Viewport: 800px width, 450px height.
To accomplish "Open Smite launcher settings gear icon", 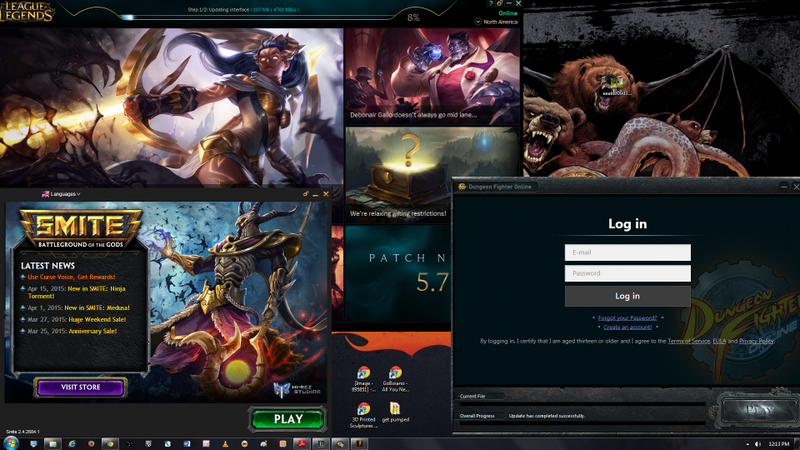I will tap(306, 194).
